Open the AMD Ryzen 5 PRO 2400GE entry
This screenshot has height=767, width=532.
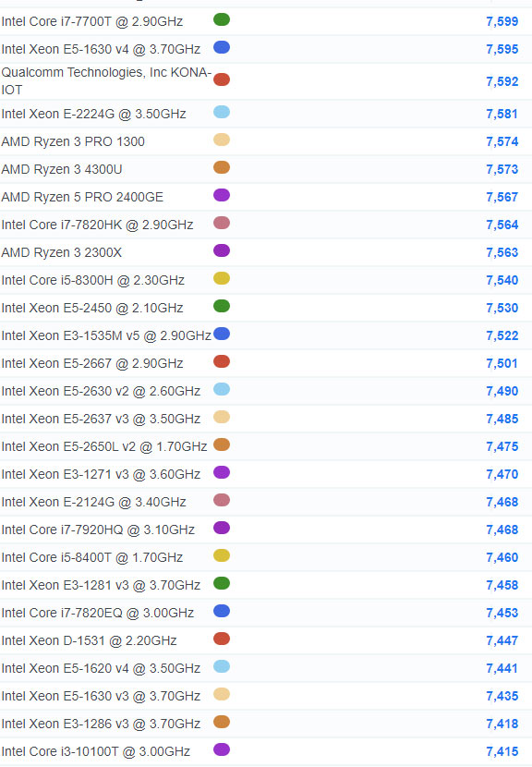(x=82, y=197)
